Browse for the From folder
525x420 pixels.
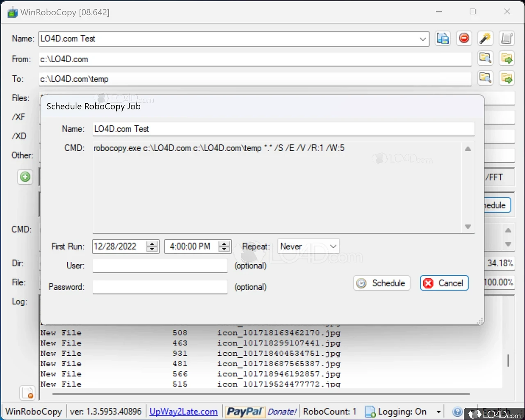[485, 58]
